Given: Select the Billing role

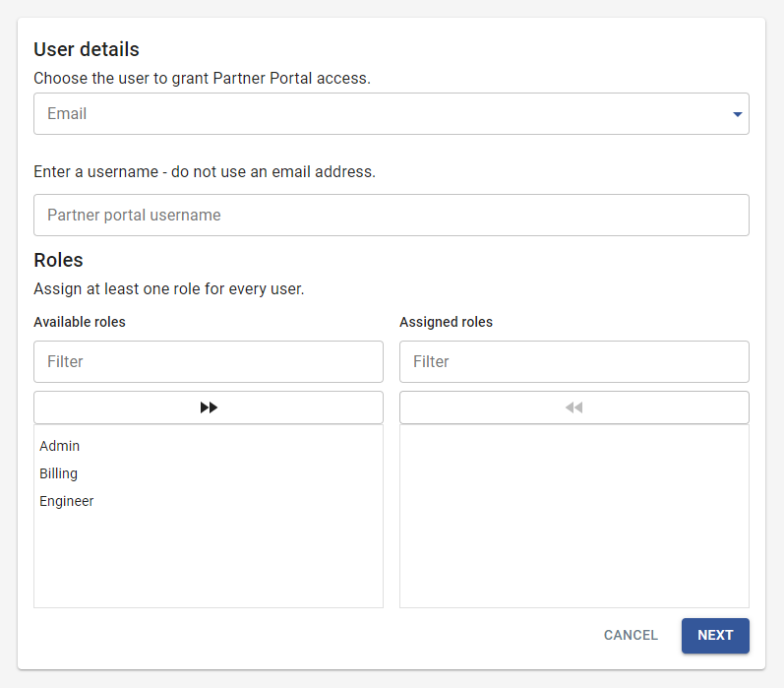Looking at the screenshot, I should 59,473.
